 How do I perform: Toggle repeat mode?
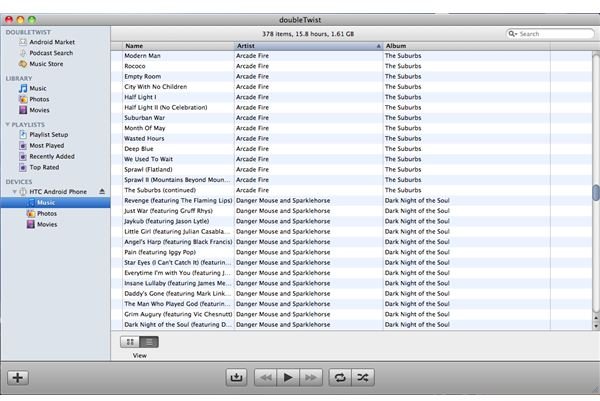point(340,378)
